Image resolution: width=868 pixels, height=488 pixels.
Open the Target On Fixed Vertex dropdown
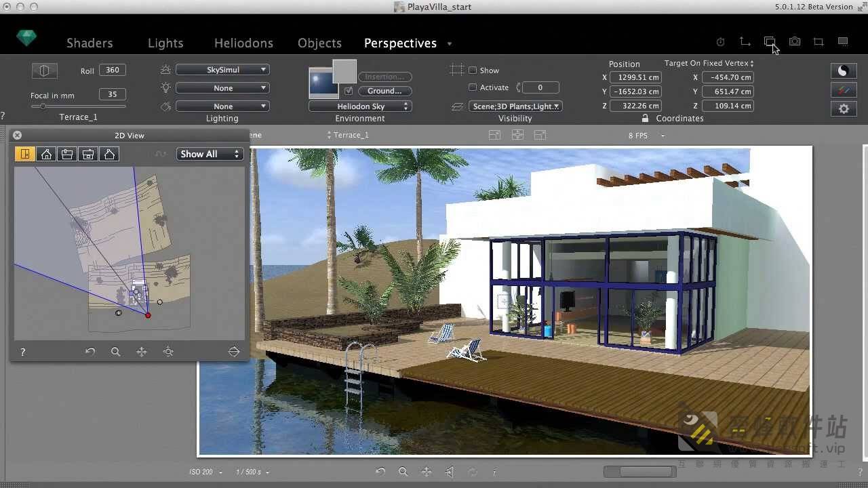click(x=709, y=63)
